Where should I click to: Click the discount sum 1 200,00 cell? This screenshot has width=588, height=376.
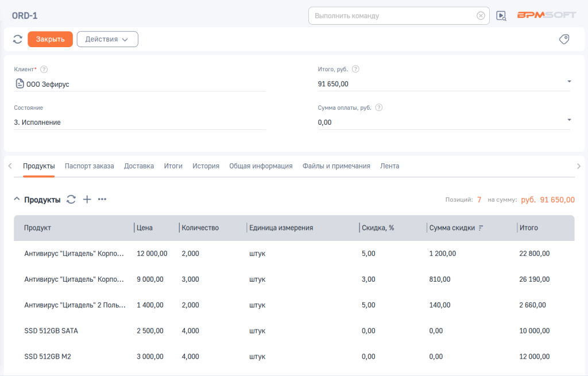point(443,254)
